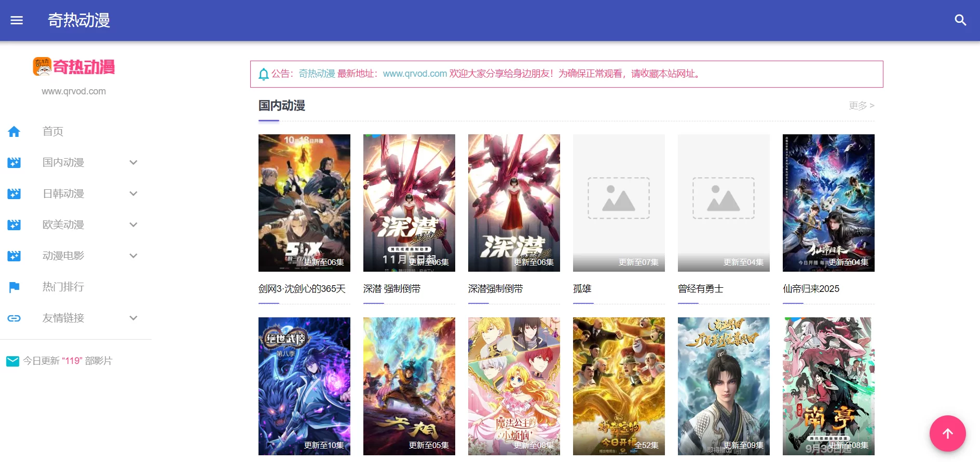Screen dimensions: 980x462
Task: Open the 曾经有勇士 title link
Action: pos(701,289)
